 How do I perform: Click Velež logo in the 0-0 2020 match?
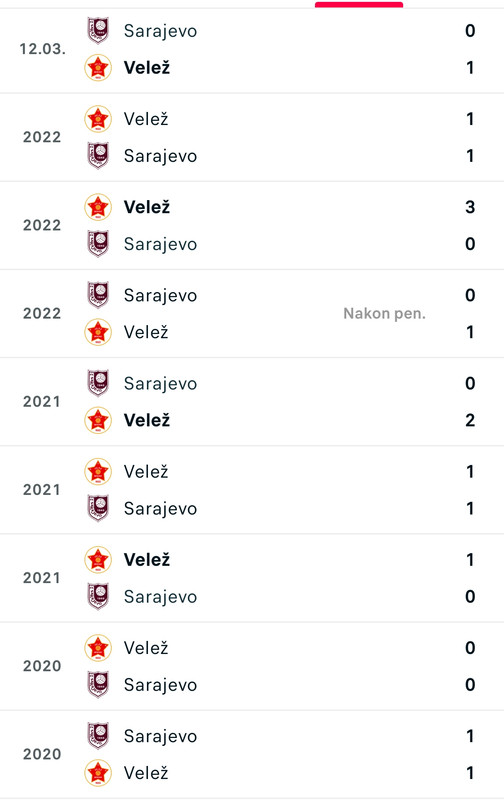pos(98,648)
